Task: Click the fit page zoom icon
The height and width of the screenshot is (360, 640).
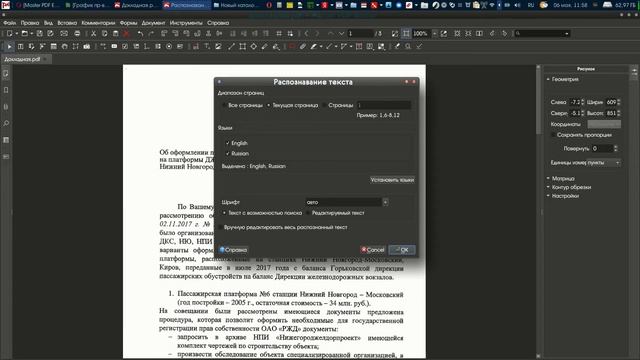Action: 406,33
